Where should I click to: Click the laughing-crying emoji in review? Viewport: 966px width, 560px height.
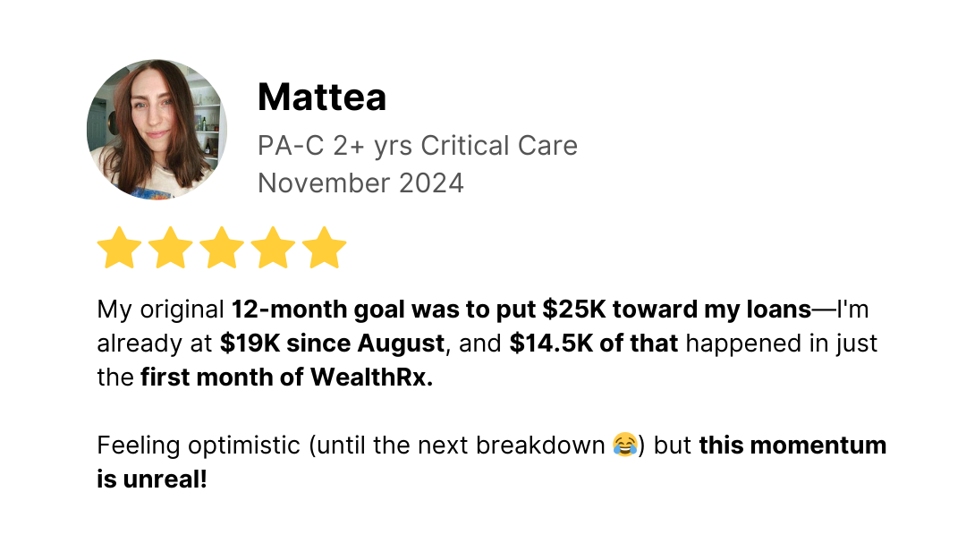624,445
